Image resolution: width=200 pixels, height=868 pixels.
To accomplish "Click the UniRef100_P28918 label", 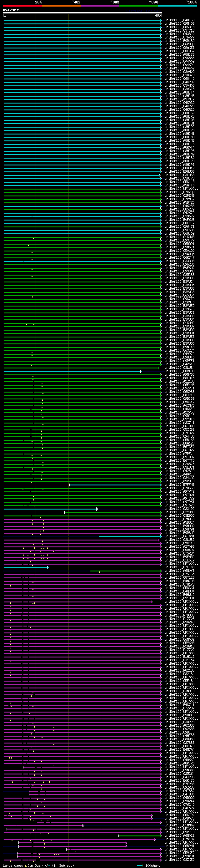I will click(179, 647).
